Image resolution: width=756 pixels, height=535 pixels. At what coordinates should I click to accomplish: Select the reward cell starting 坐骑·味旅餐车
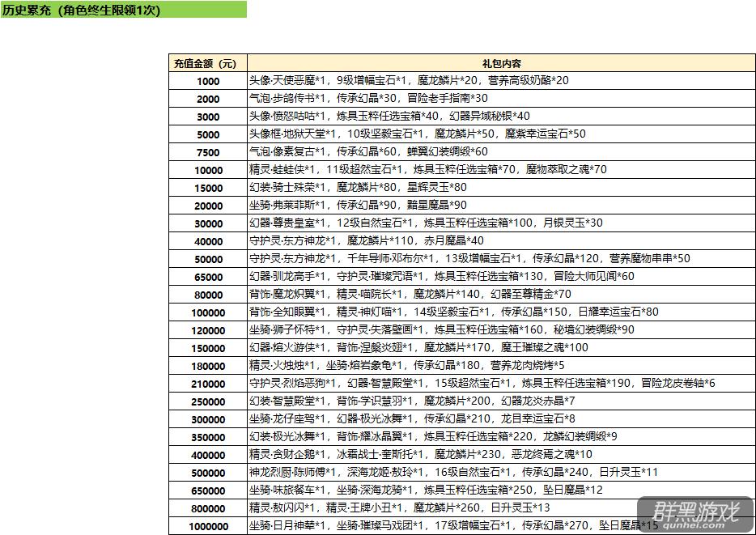[x=426, y=490]
